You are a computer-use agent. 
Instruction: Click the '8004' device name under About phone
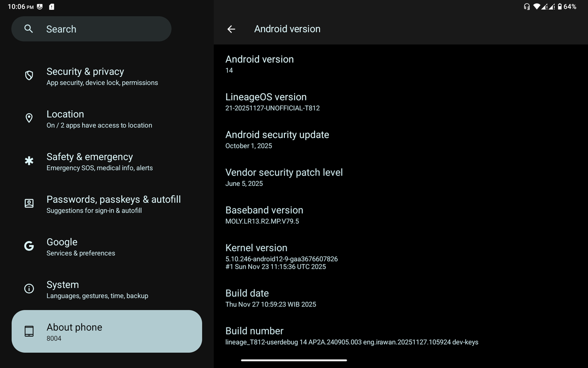click(x=54, y=339)
